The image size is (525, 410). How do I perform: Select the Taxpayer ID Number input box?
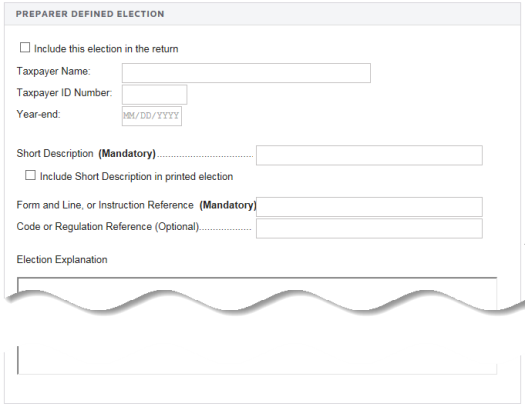pyautogui.click(x=154, y=94)
